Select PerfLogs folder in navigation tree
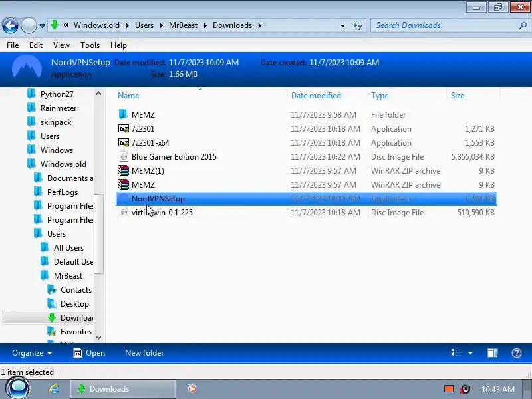 point(63,192)
